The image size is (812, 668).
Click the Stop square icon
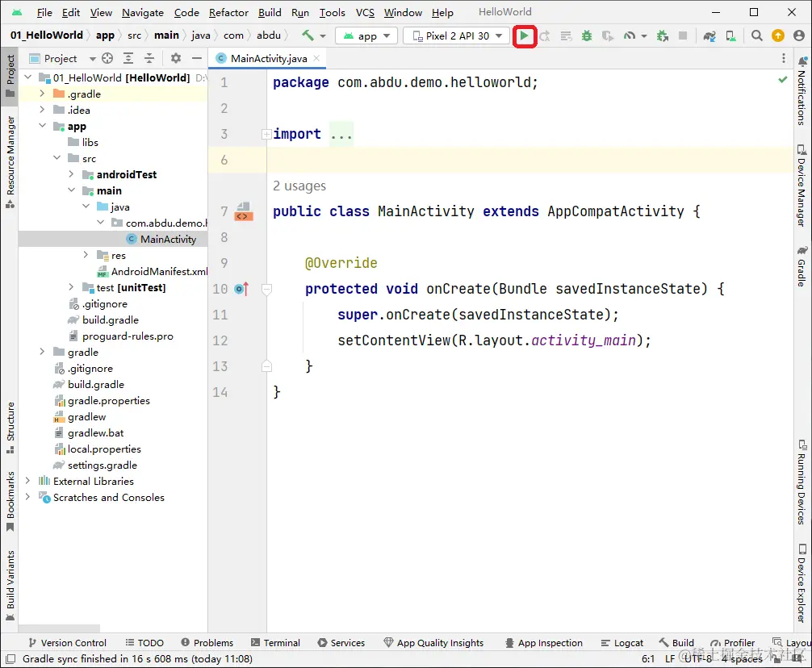coord(683,35)
